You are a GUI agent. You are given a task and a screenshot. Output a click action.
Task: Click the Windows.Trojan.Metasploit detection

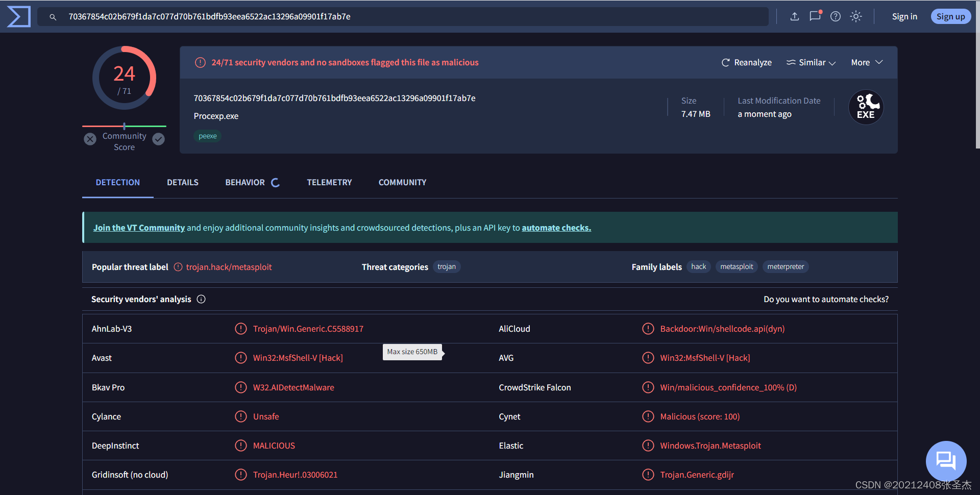coord(710,445)
